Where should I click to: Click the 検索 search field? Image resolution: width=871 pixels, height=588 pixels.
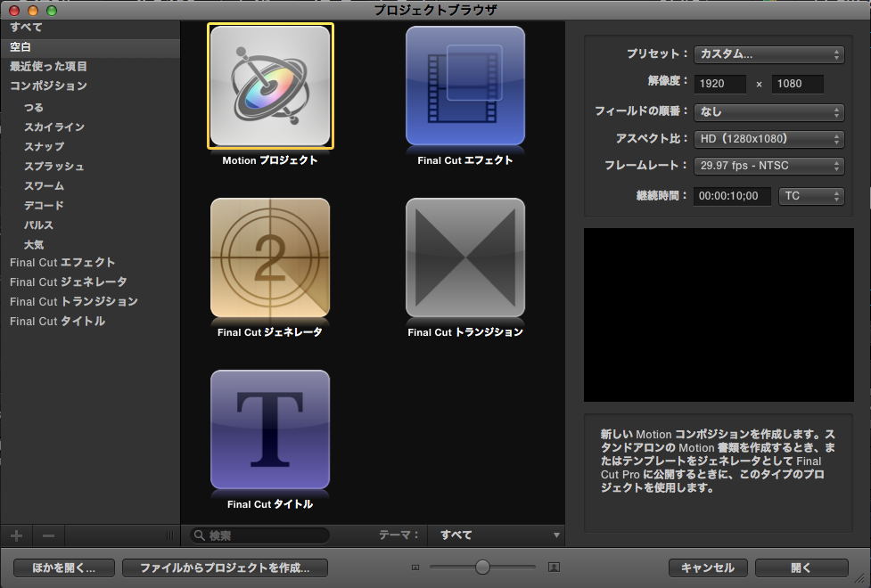click(x=260, y=535)
